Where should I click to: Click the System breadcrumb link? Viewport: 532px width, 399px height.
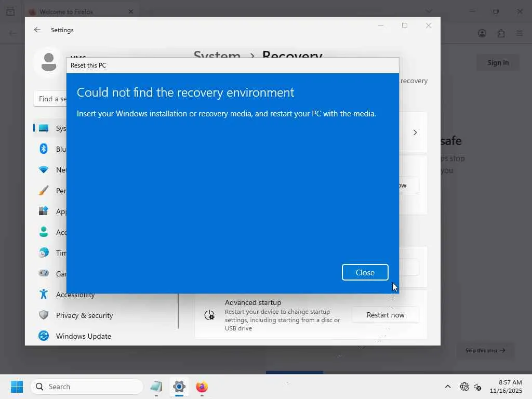(217, 55)
